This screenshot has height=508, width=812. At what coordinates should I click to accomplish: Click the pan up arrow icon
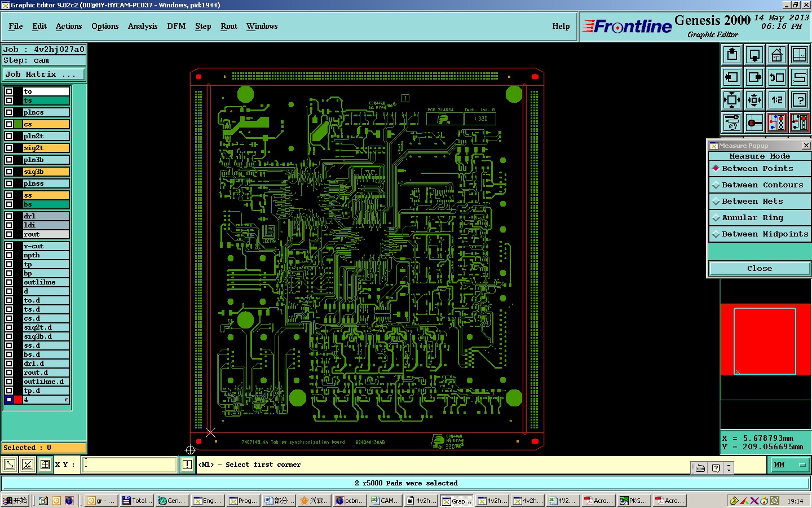click(x=732, y=55)
